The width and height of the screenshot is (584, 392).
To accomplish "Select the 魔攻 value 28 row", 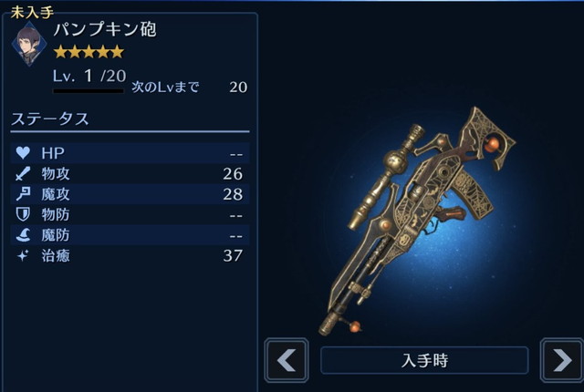I will 130,194.
